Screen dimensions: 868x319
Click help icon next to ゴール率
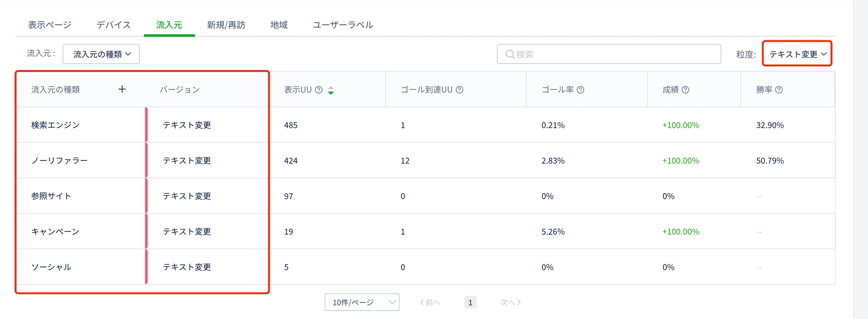(581, 90)
